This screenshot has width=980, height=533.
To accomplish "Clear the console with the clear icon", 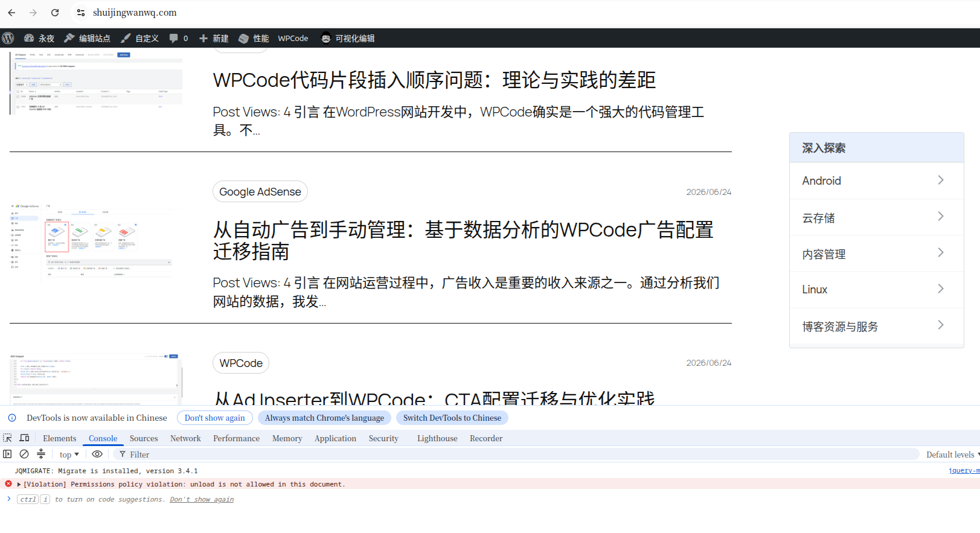I will [24, 454].
